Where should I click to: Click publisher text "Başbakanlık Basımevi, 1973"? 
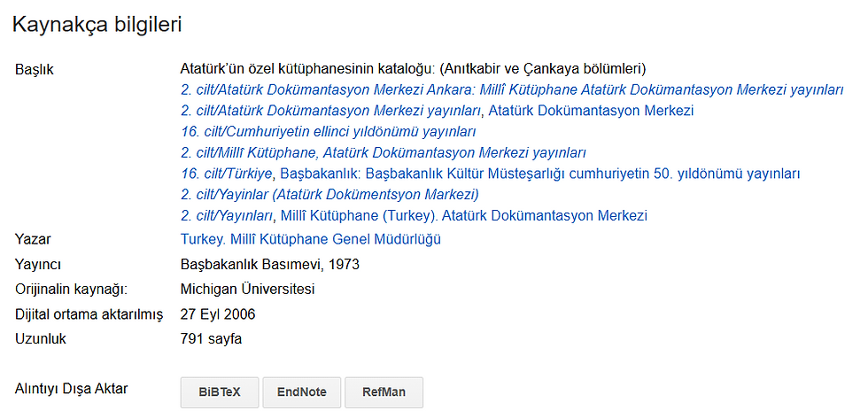coord(269,264)
